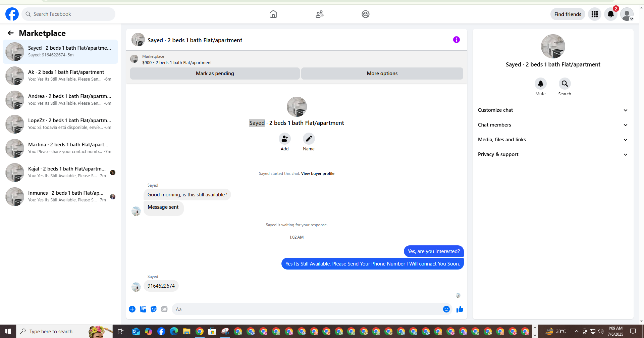Open Microsoft Edge from the taskbar
The width and height of the screenshot is (644, 338).
174,331
